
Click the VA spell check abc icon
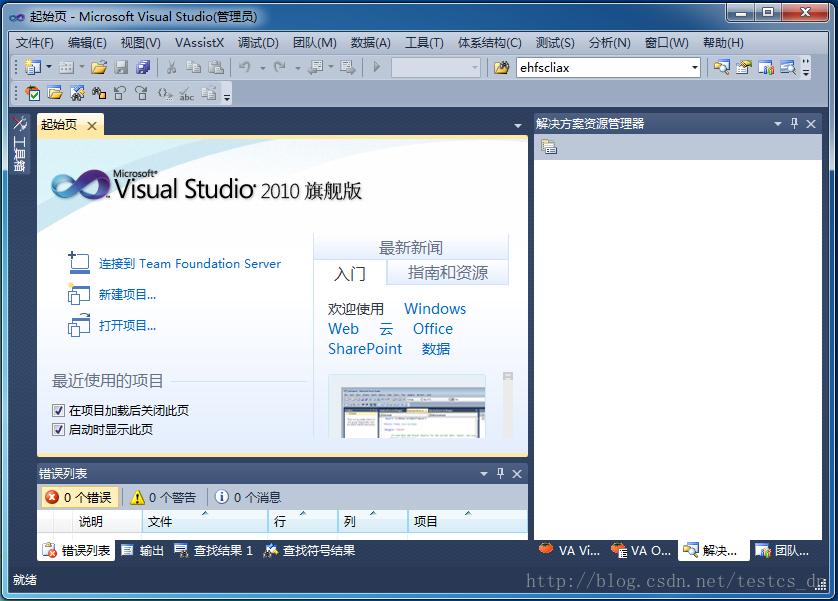[x=186, y=94]
